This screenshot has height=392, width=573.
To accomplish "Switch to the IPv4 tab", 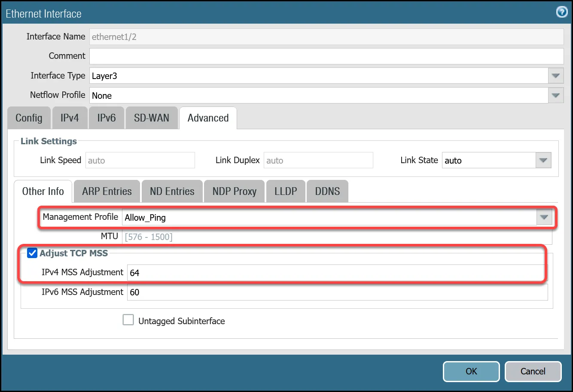I will (70, 118).
